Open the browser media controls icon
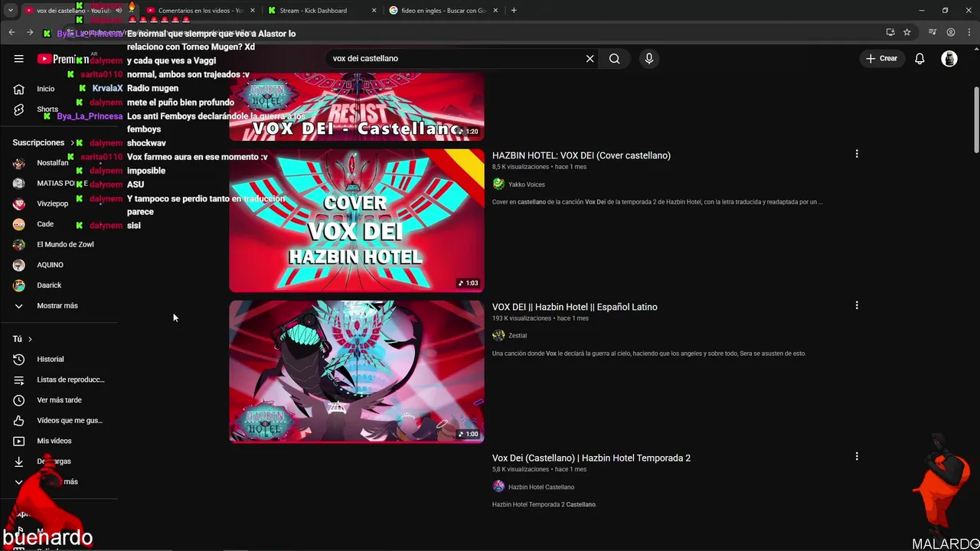The height and width of the screenshot is (551, 980). 933,32
